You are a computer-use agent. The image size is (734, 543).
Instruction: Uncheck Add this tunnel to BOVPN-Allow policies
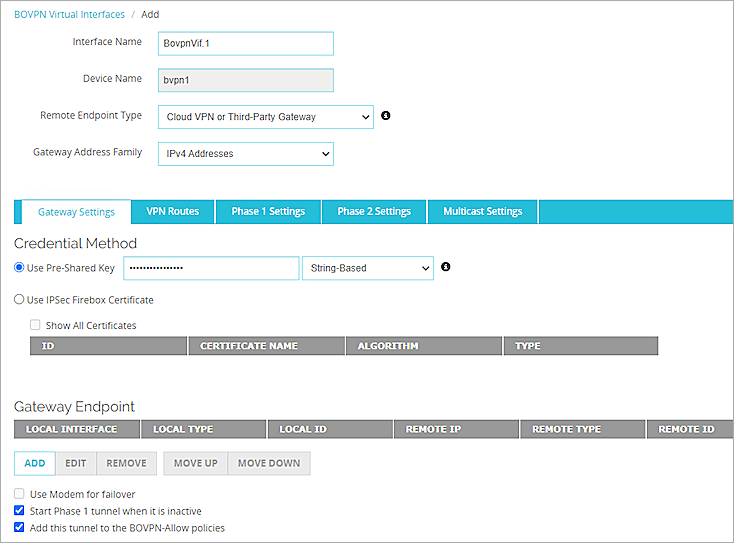point(19,528)
